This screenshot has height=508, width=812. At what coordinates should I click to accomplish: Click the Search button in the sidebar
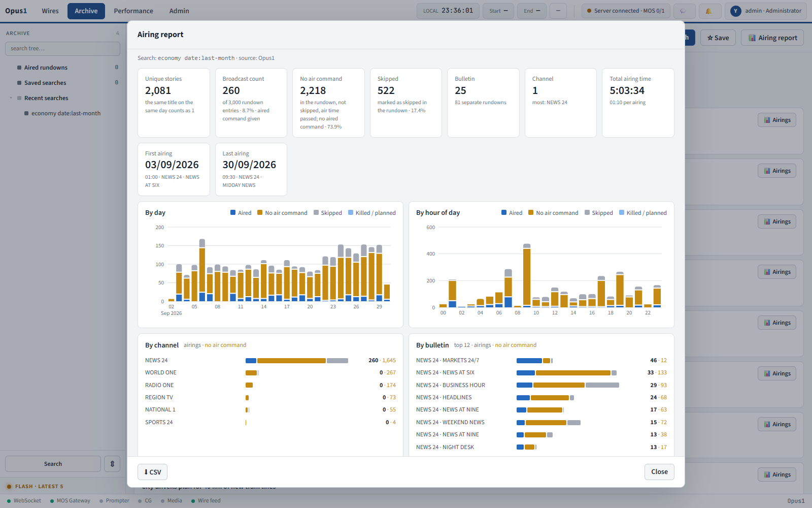pos(53,464)
